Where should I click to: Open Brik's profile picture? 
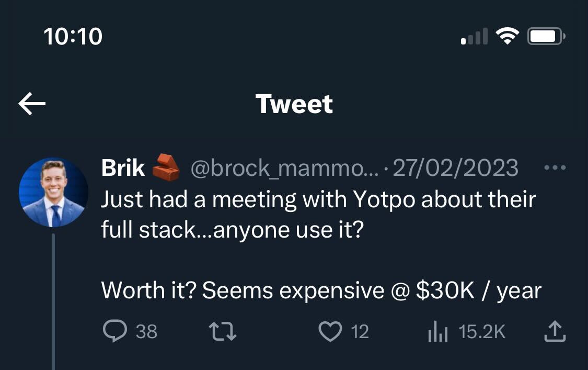click(53, 192)
